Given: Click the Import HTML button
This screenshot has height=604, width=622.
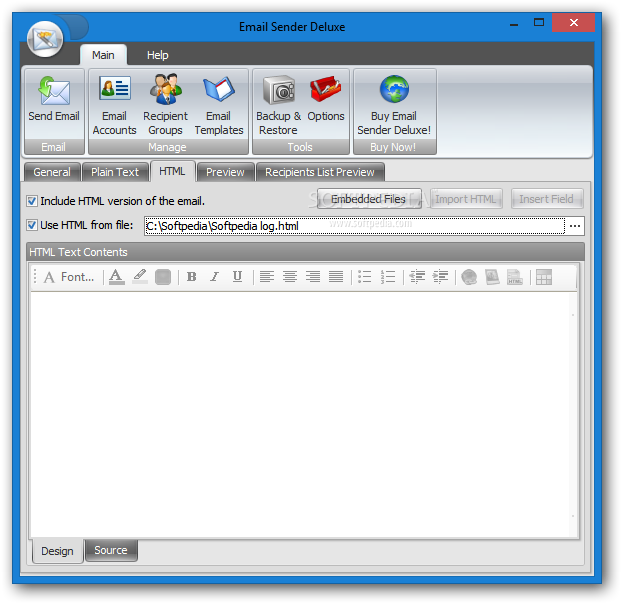Looking at the screenshot, I should tap(466, 199).
